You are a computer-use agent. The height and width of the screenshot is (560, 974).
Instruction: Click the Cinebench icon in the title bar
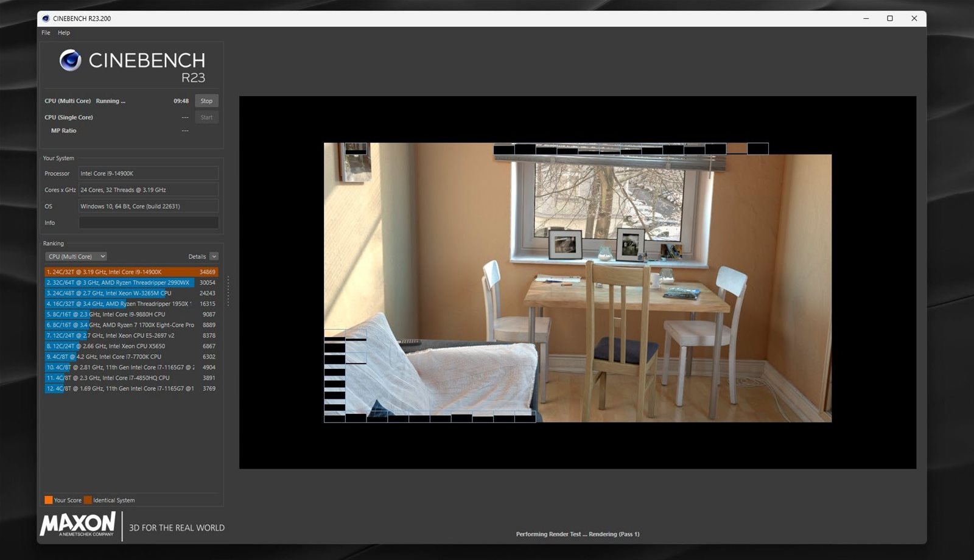click(x=46, y=18)
